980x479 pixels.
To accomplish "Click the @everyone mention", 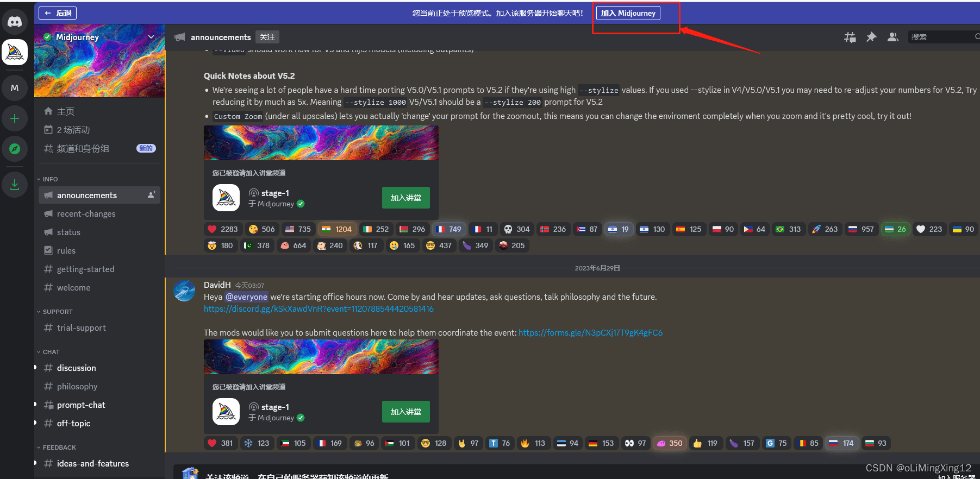I will pyautogui.click(x=247, y=297).
